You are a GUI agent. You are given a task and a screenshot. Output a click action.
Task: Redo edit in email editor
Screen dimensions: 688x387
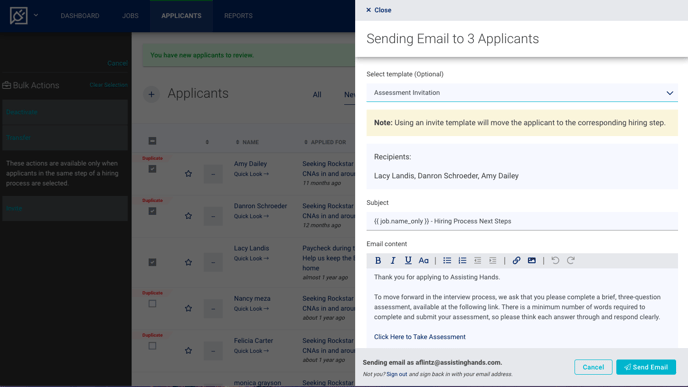tap(570, 261)
